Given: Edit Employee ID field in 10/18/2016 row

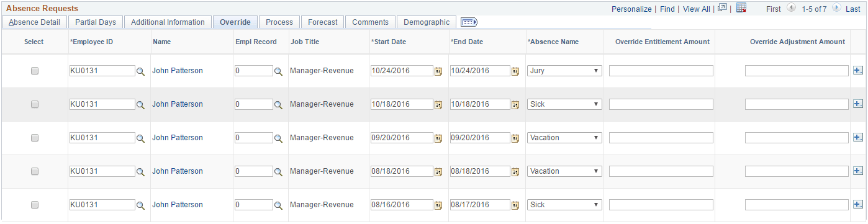Looking at the screenshot, I should point(102,104).
